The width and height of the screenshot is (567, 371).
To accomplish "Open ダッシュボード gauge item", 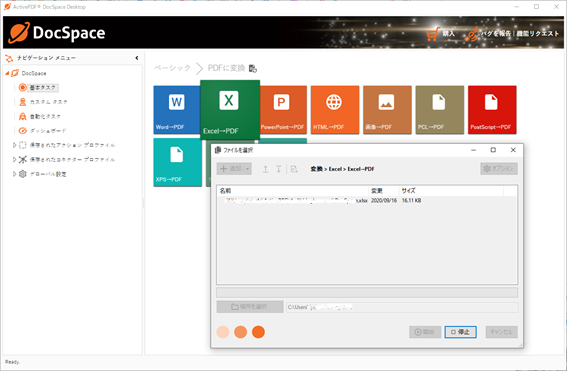I will [48, 131].
